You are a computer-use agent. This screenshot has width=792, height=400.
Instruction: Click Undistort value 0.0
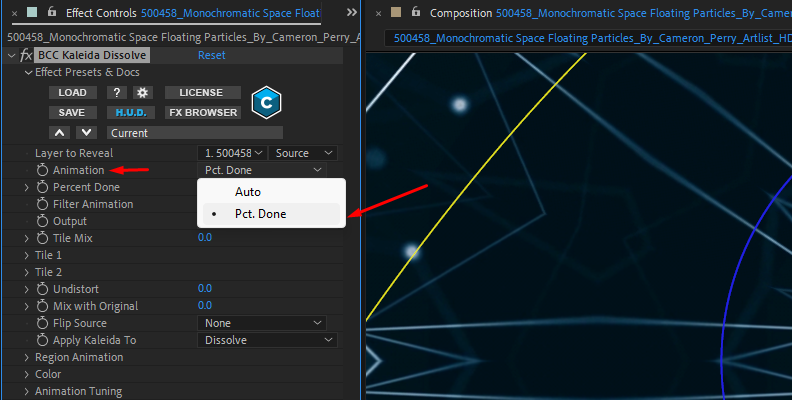point(205,288)
